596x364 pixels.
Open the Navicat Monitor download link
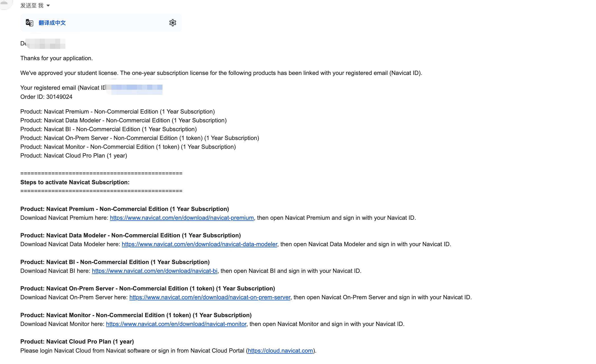[x=176, y=324]
